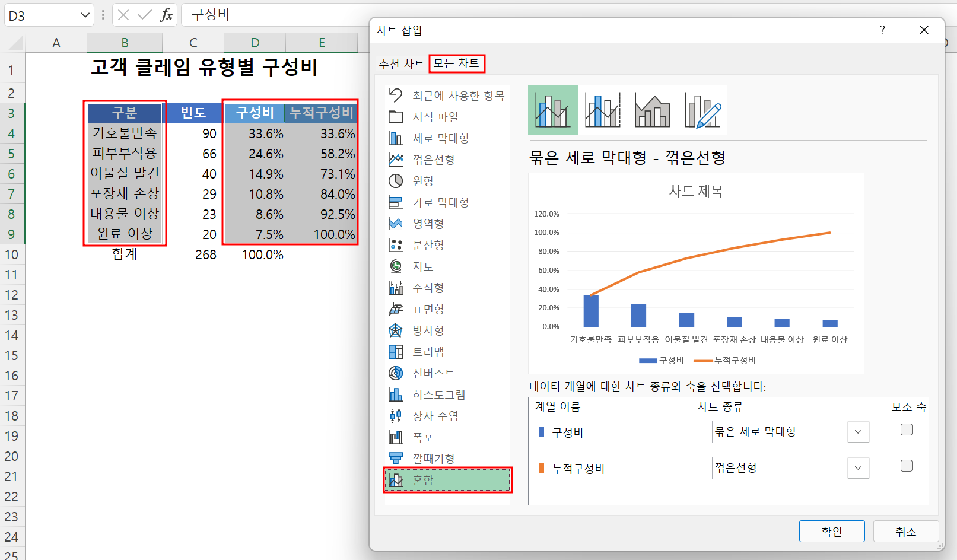The height and width of the screenshot is (560, 957).
Task: Open the 누적구성비 chart type dropdown
Action: click(x=858, y=468)
